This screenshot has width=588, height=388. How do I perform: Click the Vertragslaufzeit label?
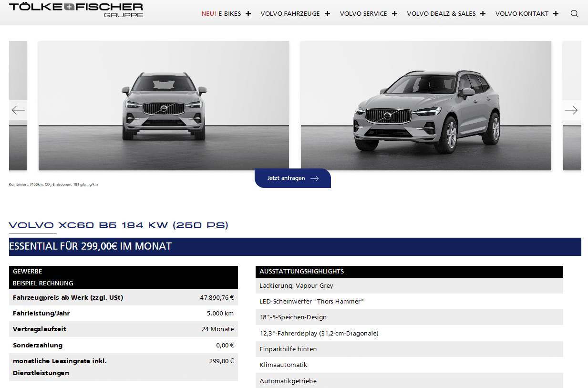pos(40,329)
